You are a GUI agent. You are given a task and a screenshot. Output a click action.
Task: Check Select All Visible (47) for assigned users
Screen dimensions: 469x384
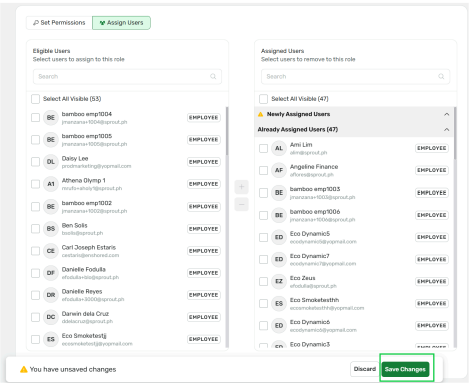[x=263, y=99]
